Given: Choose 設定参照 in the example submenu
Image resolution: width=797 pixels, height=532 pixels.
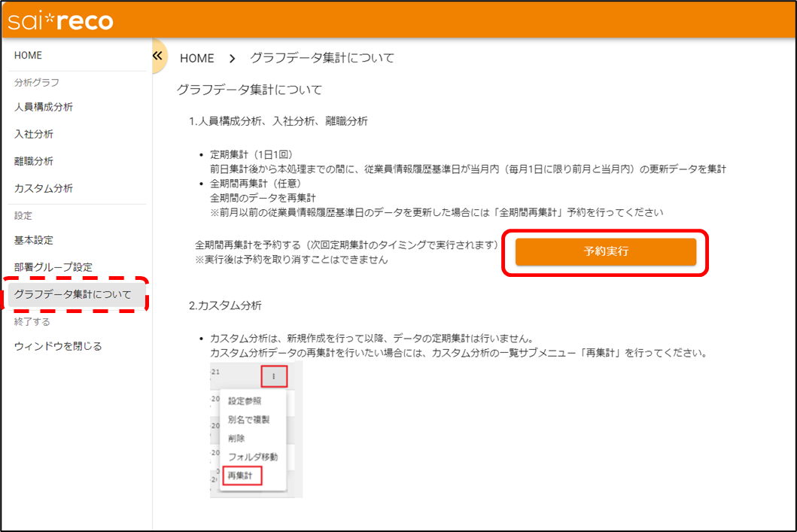Looking at the screenshot, I should tap(245, 401).
